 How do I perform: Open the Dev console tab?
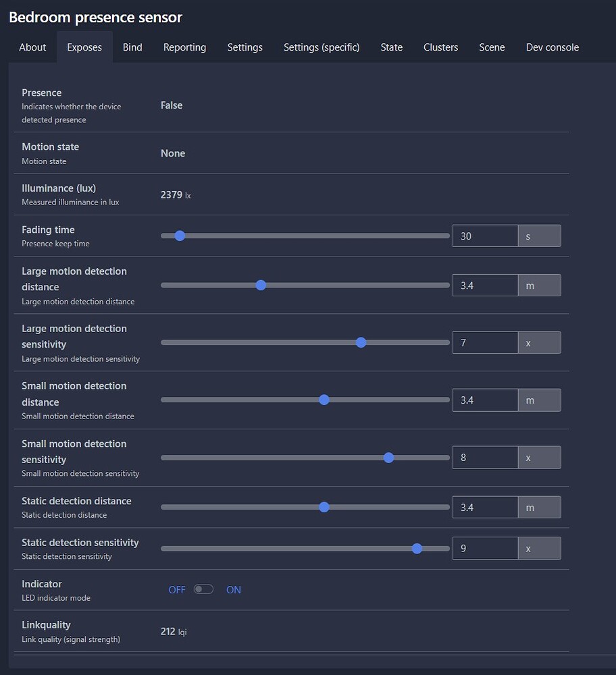pyautogui.click(x=553, y=47)
